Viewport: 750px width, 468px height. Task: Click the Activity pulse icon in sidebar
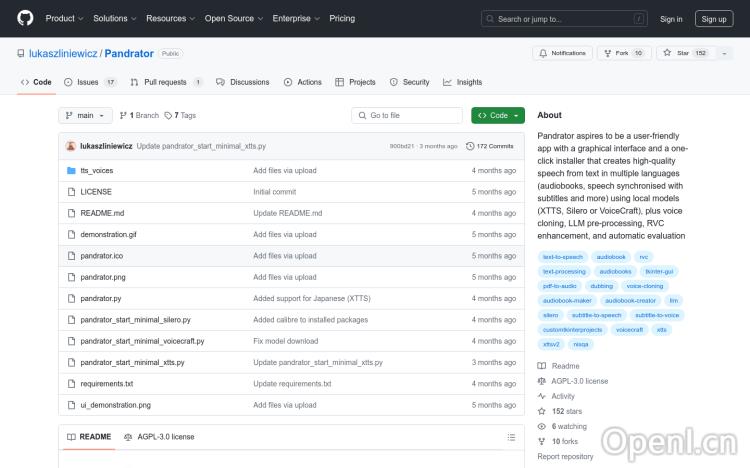click(542, 396)
